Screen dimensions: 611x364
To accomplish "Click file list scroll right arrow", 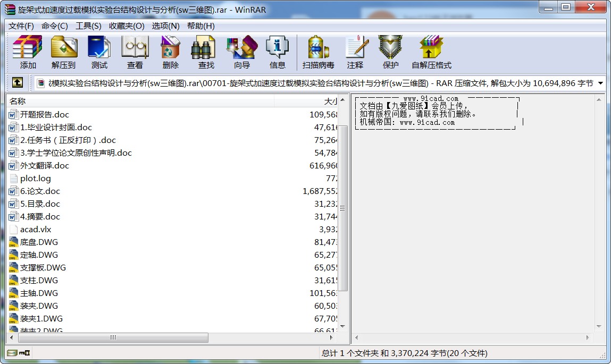I will 331,337.
